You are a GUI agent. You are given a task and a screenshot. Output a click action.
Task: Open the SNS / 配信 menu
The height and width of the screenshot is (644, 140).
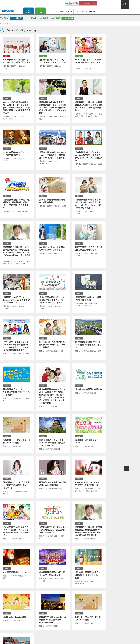click(59, 11)
